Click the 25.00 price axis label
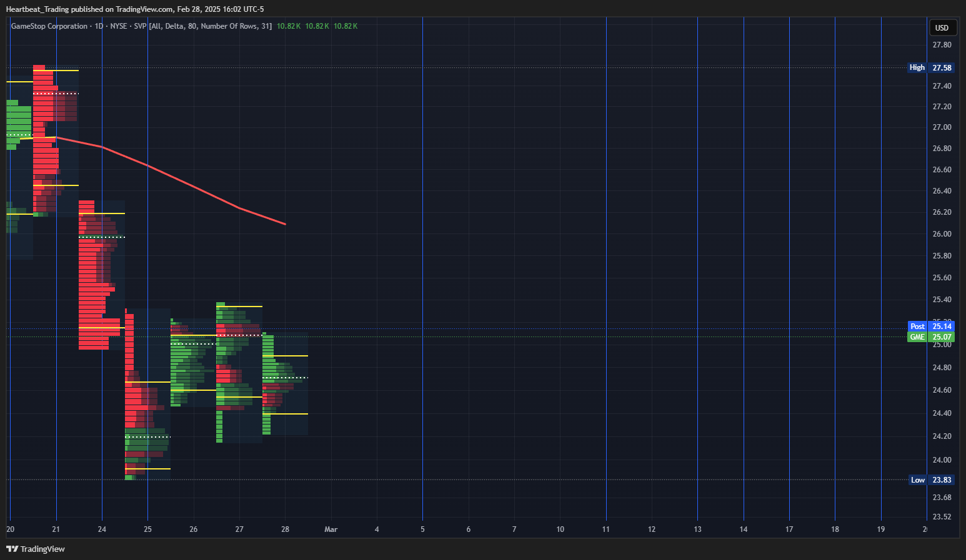Screen dimensions: 966x560 pyautogui.click(x=942, y=345)
